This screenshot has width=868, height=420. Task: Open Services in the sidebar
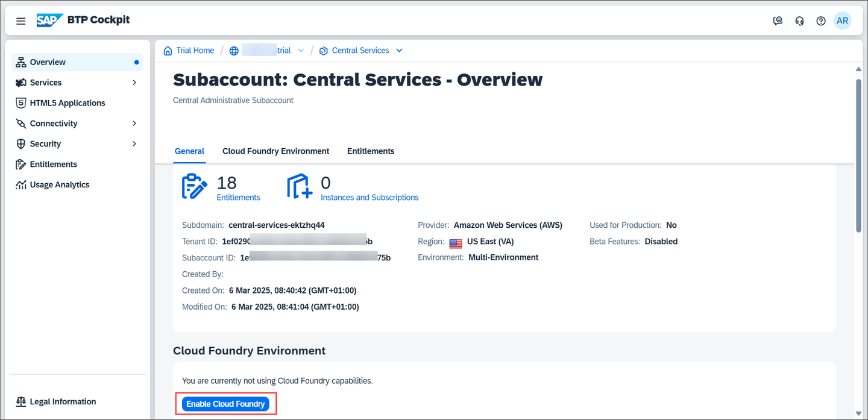tap(78, 83)
